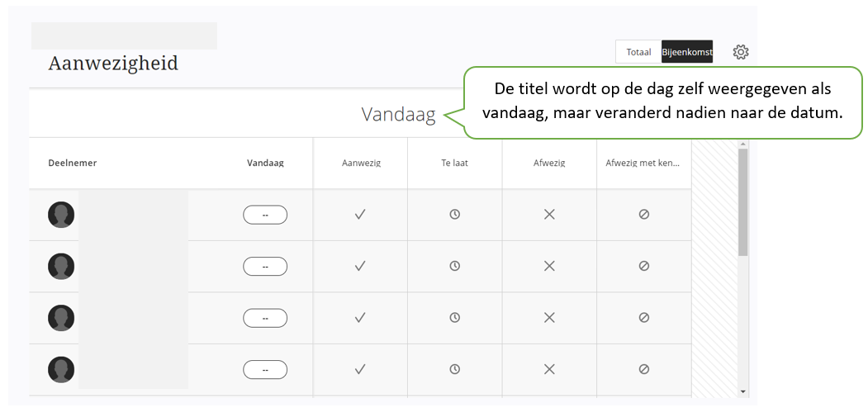Click the Aanwezig column header

pos(360,163)
